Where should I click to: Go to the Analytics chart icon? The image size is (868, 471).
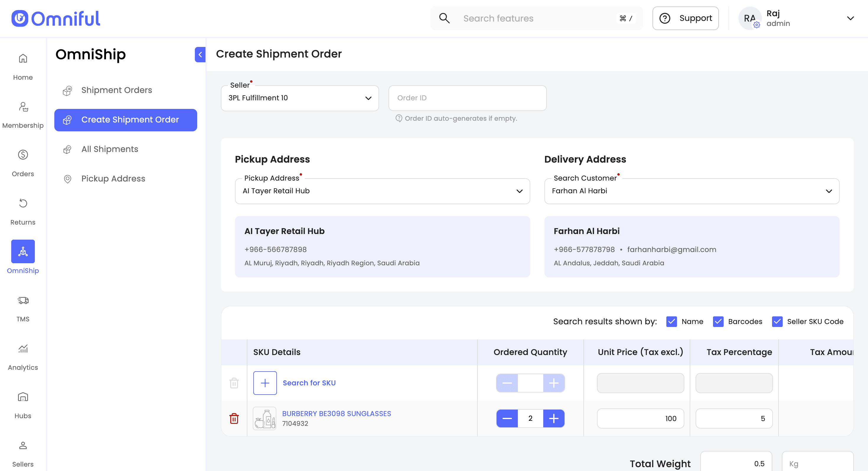click(23, 348)
